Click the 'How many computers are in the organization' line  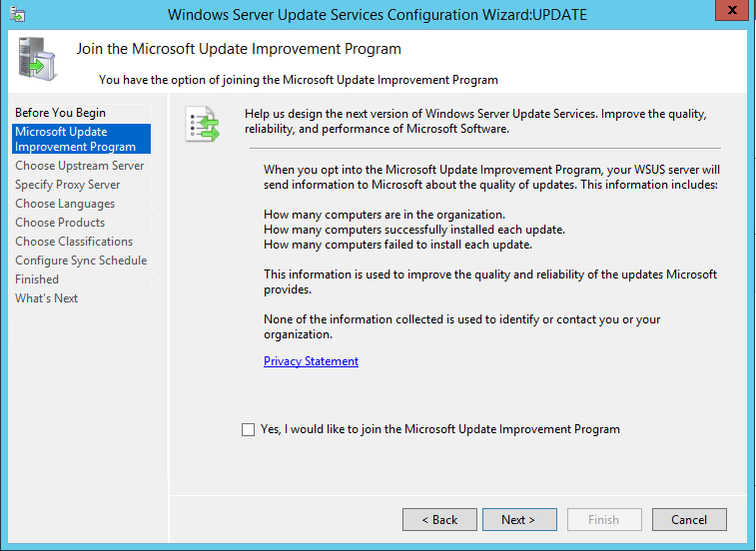coord(384,215)
